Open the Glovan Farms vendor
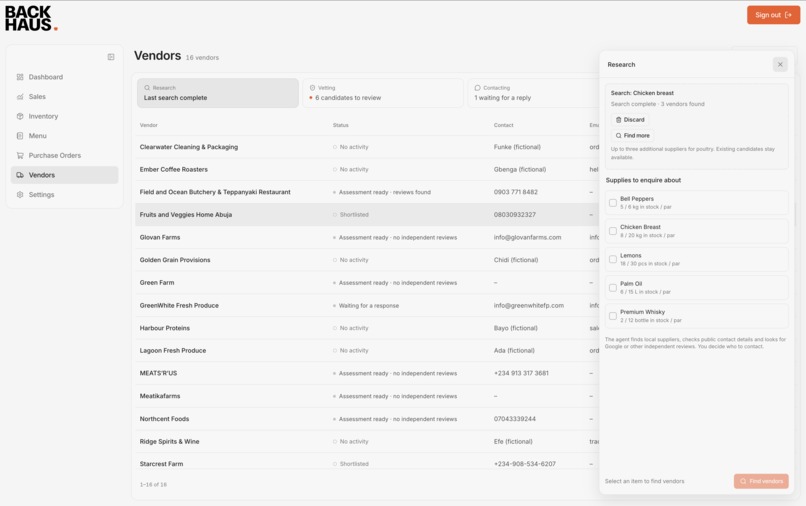806x506 pixels. point(367,238)
